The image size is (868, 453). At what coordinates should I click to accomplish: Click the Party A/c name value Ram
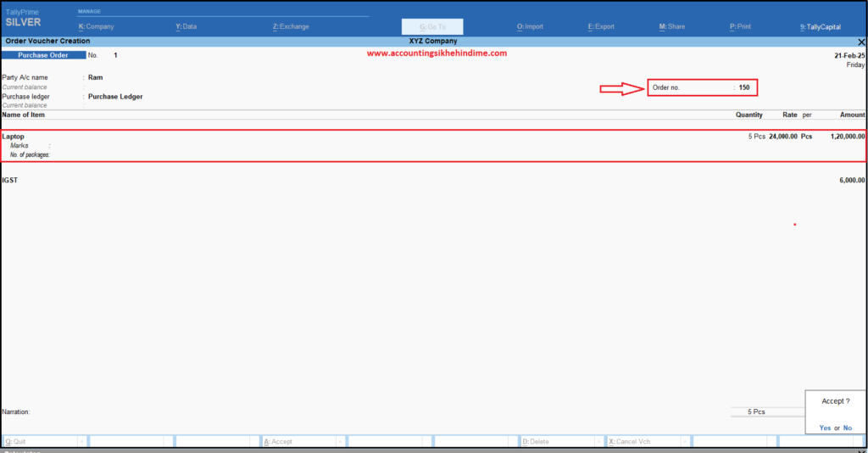(x=95, y=77)
